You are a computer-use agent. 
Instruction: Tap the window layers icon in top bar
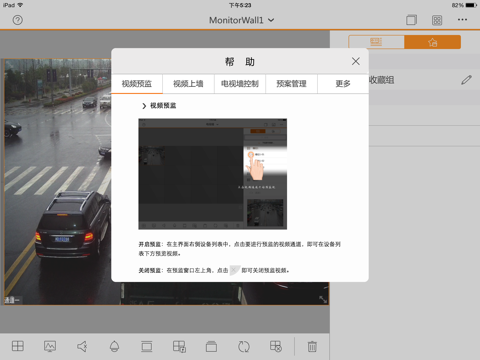pos(411,20)
